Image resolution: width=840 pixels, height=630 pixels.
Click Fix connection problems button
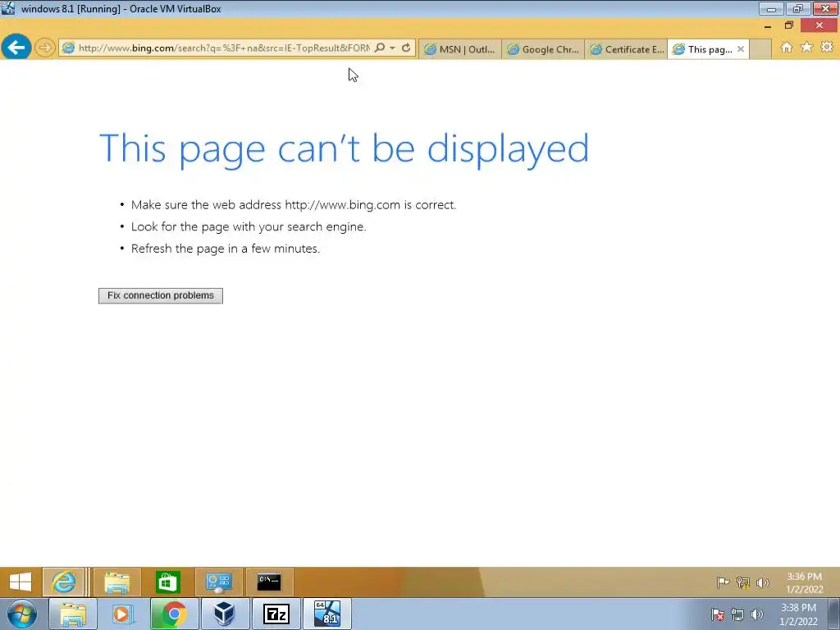click(161, 295)
